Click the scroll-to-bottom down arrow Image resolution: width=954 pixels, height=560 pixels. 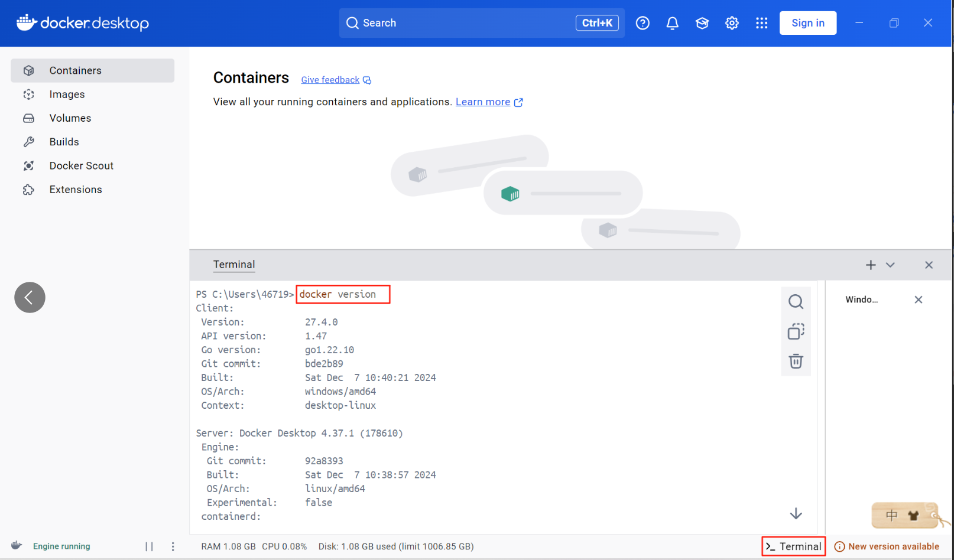pyautogui.click(x=796, y=513)
